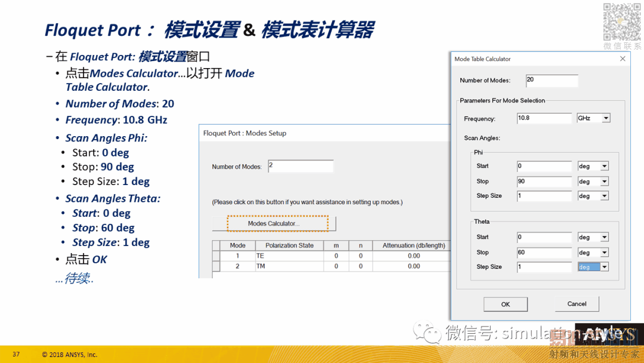
Task: Click Number of Modes field in Modes Setup
Action: point(301,167)
